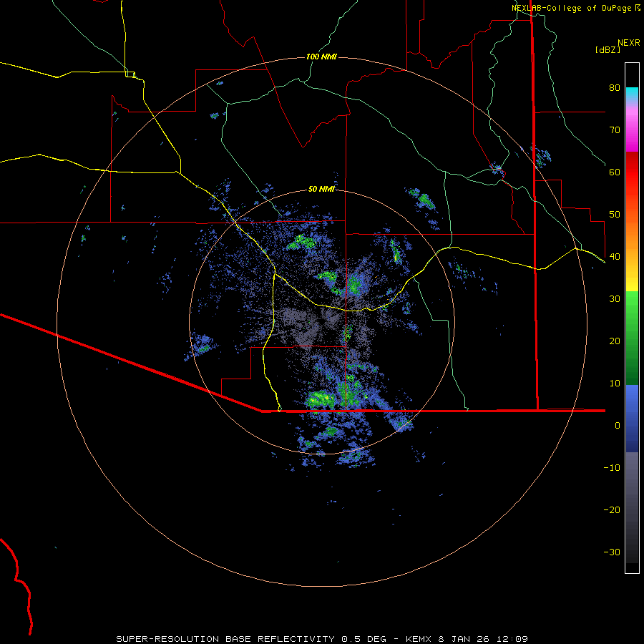This screenshot has width=644, height=644.
Task: Pick the red segment of the color bar
Action: pos(632,172)
